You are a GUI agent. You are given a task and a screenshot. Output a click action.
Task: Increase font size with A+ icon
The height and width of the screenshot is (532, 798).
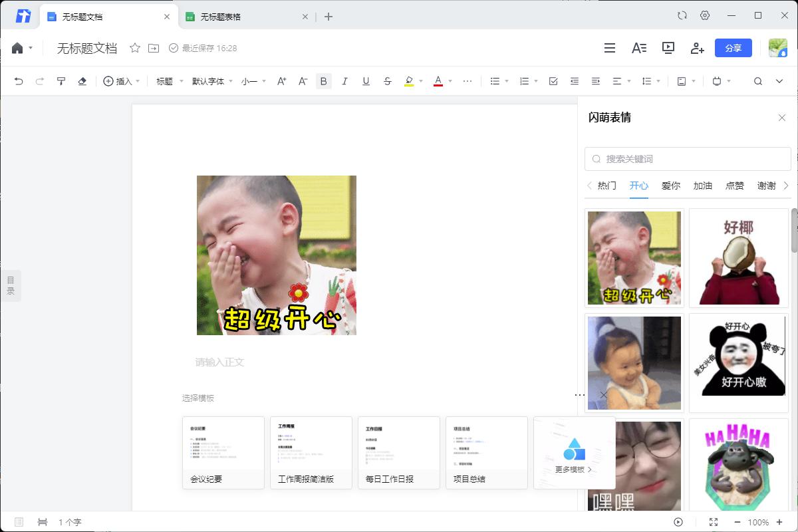[281, 80]
